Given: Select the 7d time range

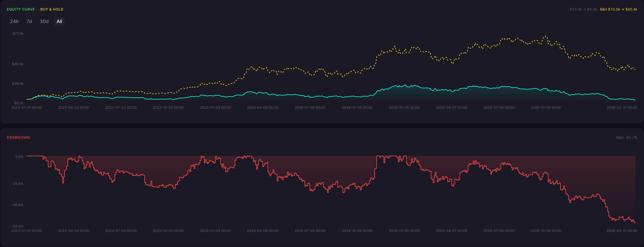Looking at the screenshot, I should click(x=29, y=21).
